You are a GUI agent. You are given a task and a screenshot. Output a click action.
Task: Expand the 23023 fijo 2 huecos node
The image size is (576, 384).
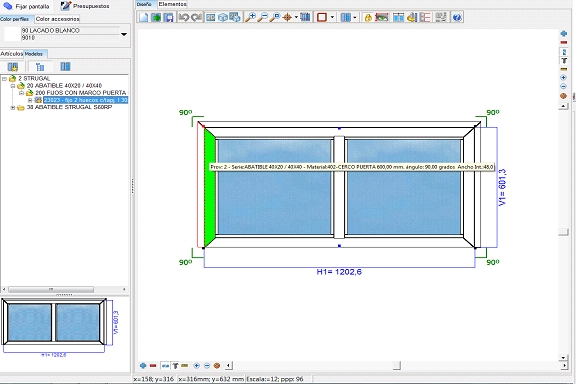[x=30, y=100]
